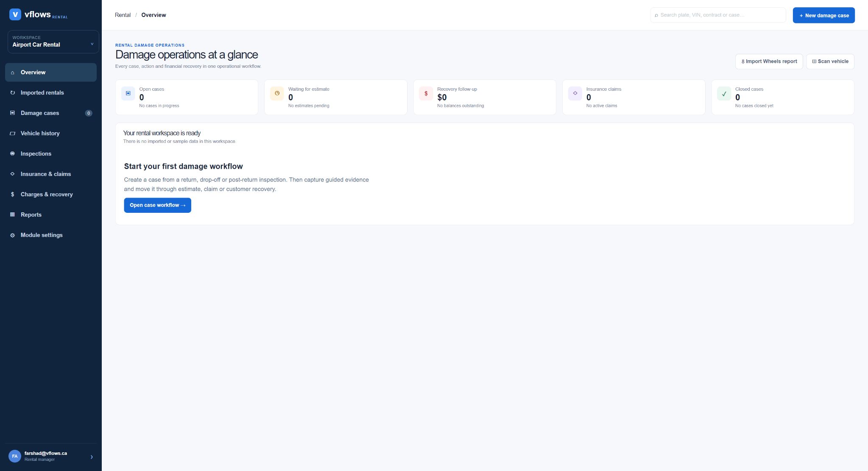This screenshot has width=868, height=471.
Task: Click Import Wheels report button
Action: click(769, 61)
